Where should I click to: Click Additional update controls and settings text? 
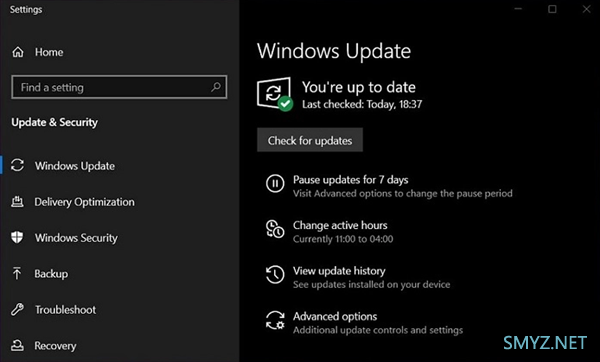pos(378,330)
